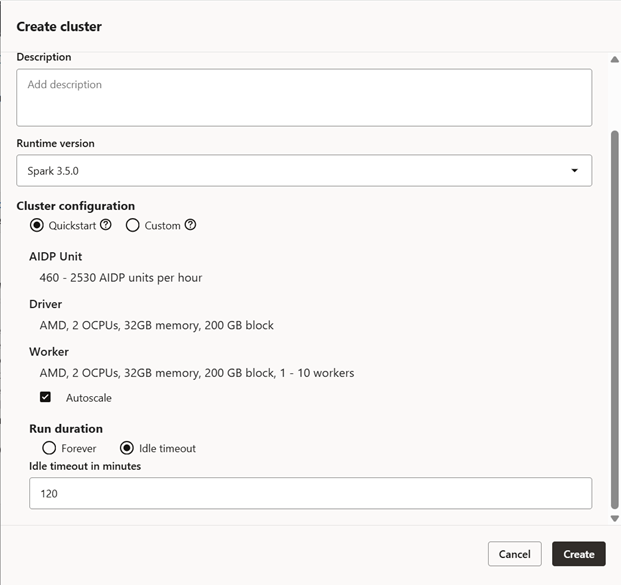The width and height of the screenshot is (621, 585).
Task: Click the scrollbar up arrow
Action: pos(614,57)
